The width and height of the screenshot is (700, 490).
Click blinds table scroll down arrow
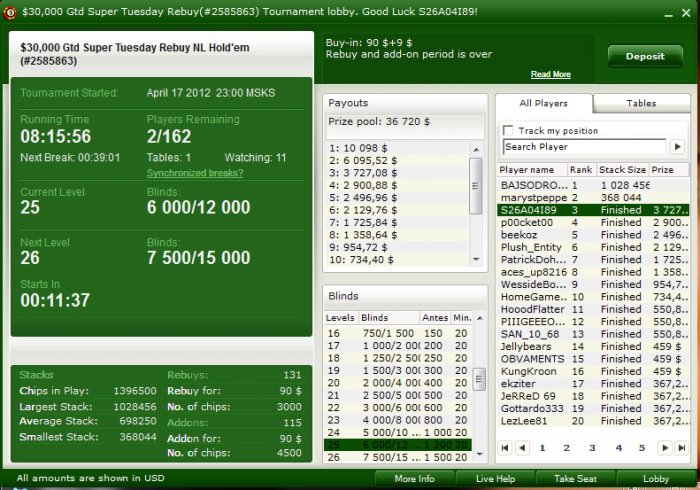479,454
